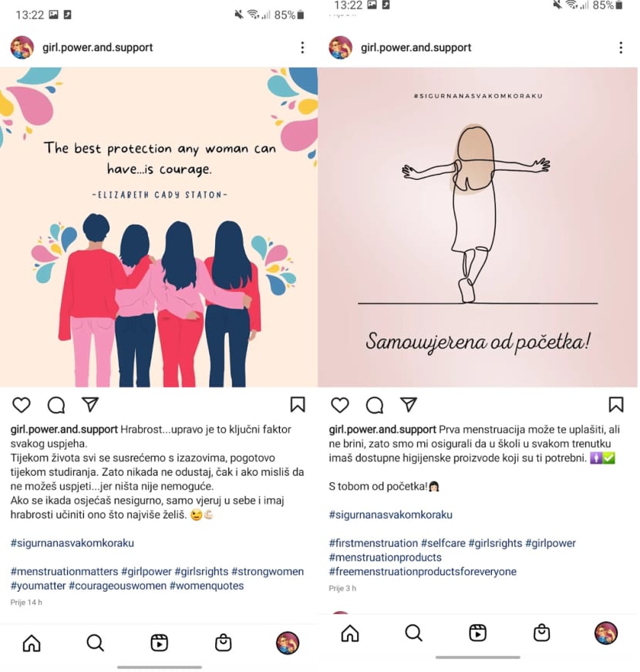Open Search tab in left bottom bar
640x672 pixels.
click(x=95, y=643)
